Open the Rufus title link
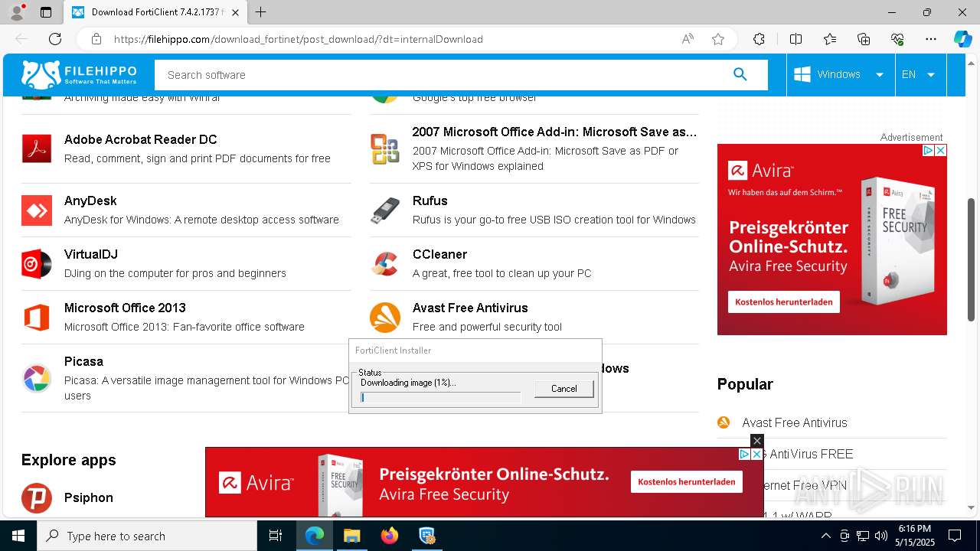 [x=430, y=201]
